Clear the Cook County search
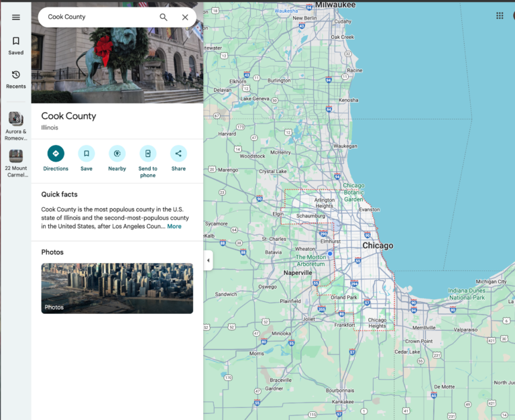The width and height of the screenshot is (515, 420). 185,17
